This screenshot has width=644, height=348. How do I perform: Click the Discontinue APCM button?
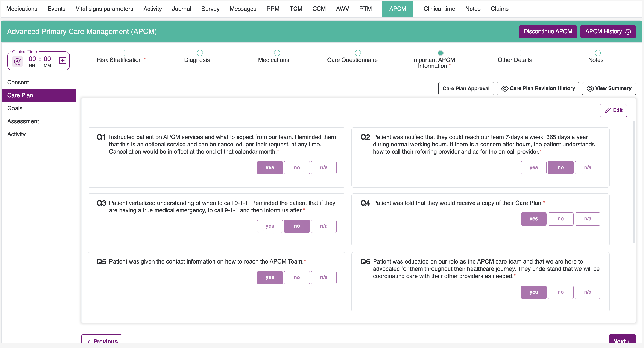point(547,32)
